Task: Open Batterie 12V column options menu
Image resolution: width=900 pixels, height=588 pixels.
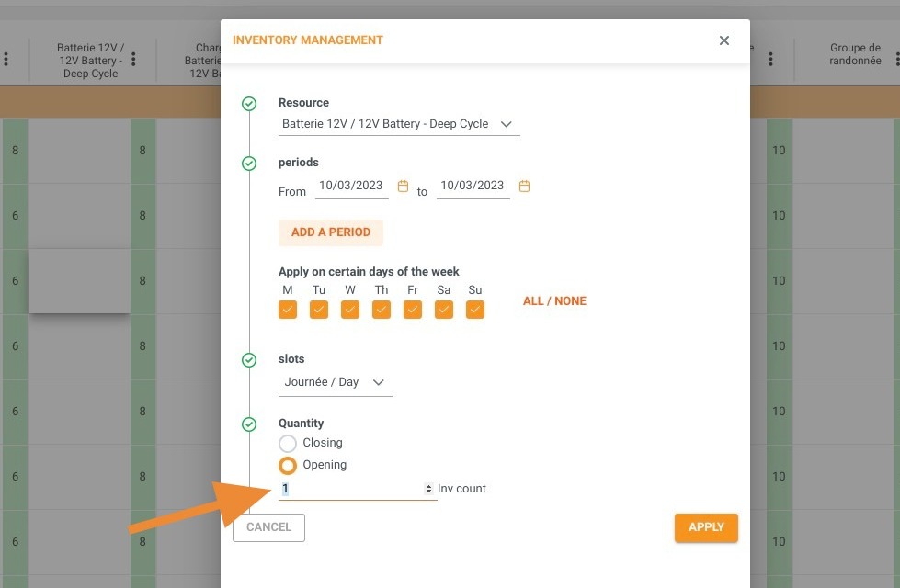Action: (x=133, y=59)
